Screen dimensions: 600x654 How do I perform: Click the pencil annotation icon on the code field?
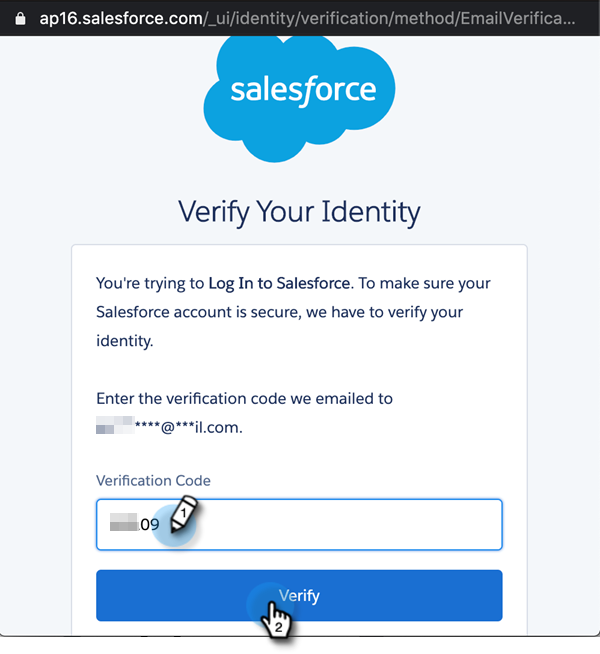coord(184,514)
